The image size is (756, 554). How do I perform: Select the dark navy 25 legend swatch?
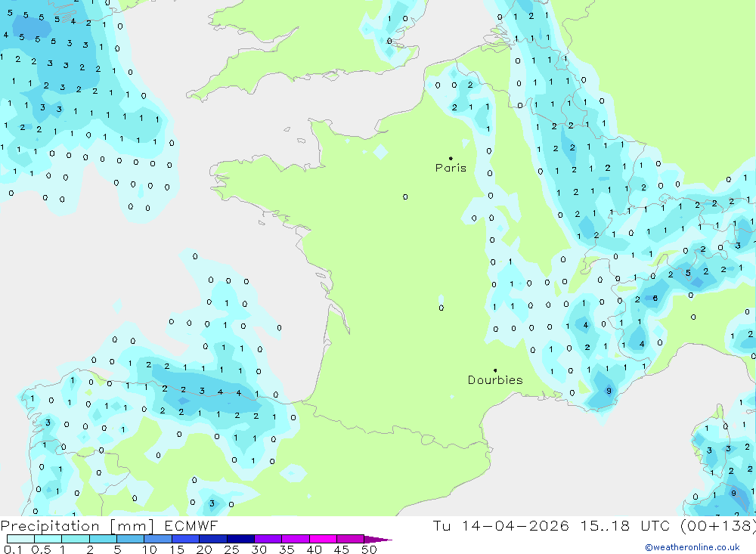pos(240,539)
